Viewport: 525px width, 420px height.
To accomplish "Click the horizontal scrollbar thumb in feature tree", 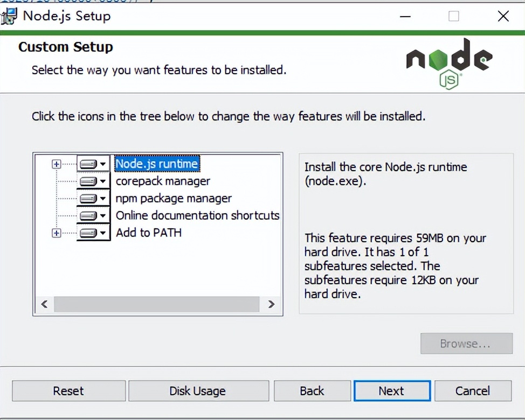I will (x=157, y=304).
